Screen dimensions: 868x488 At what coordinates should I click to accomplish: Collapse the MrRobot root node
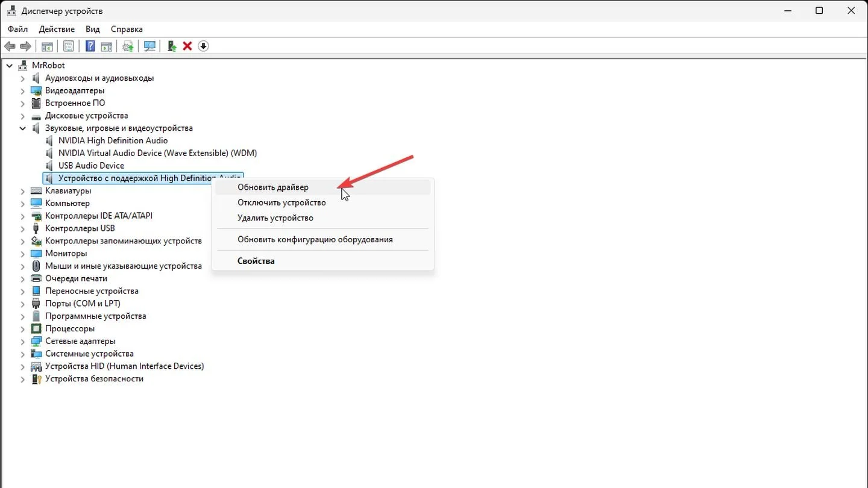(10, 66)
